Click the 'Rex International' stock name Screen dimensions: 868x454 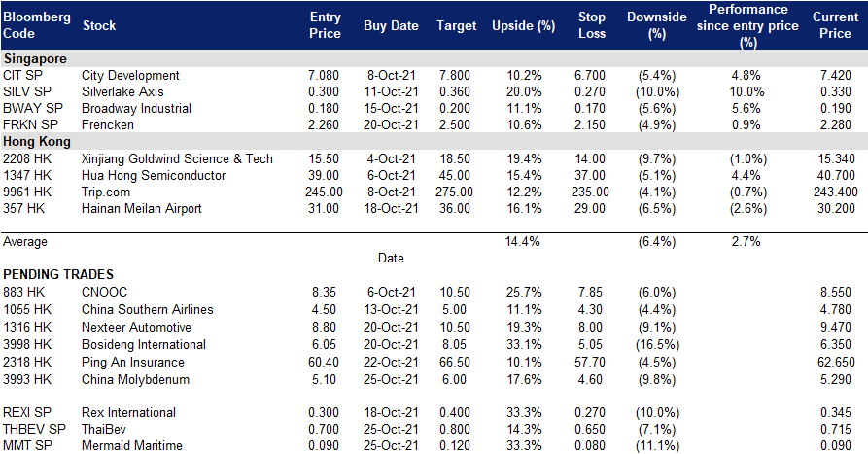[128, 413]
